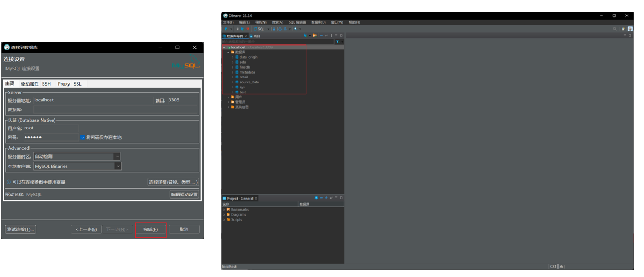The height and width of the screenshot is (277, 644).
Task: Switch to the SSH tab in connection dialog
Action: coord(47,84)
